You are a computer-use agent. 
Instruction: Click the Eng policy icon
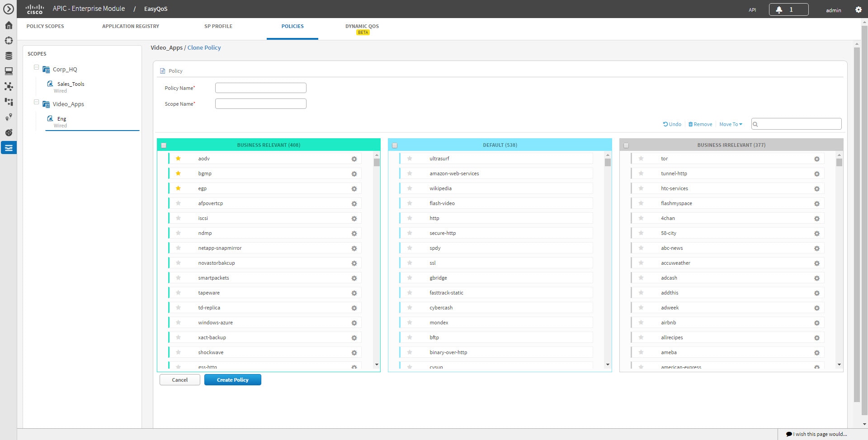click(x=50, y=118)
